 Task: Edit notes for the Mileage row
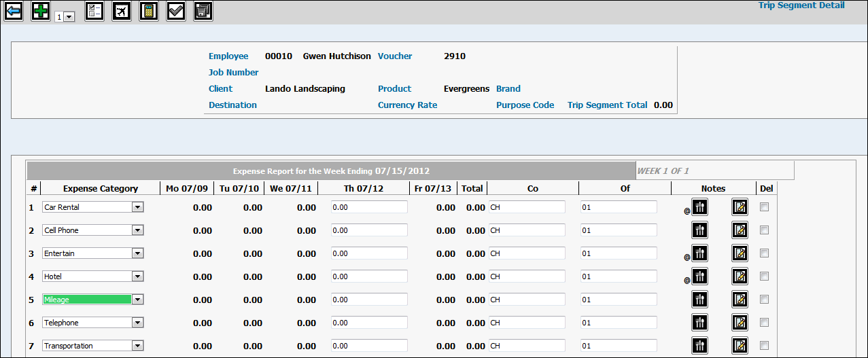(x=740, y=300)
